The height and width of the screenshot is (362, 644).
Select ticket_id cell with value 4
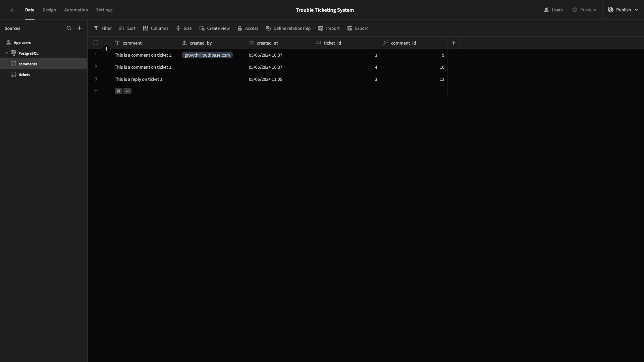346,67
